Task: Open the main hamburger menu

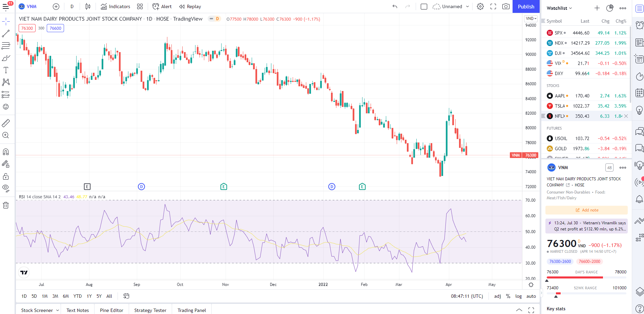Action: pos(6,6)
